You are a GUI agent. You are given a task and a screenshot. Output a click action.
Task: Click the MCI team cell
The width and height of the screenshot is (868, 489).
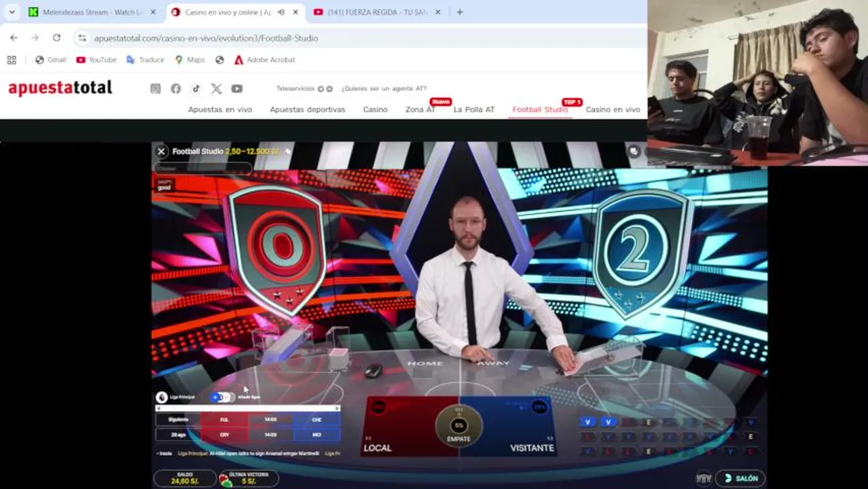coord(317,435)
